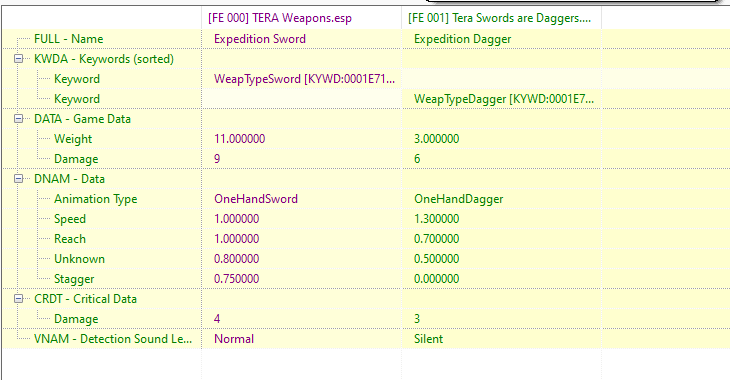Click the Game Data damage value 6

pyautogui.click(x=417, y=159)
